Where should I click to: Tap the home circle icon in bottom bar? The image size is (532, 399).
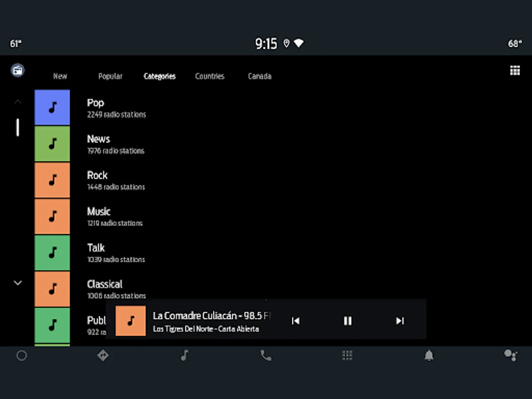(x=22, y=356)
